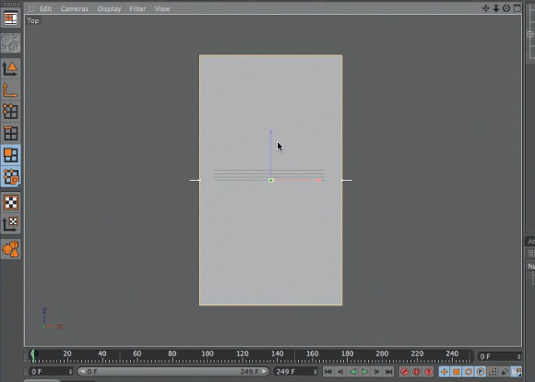Click the greyed sound icon in timeline bar
This screenshot has height=382, width=535.
tap(504, 371)
